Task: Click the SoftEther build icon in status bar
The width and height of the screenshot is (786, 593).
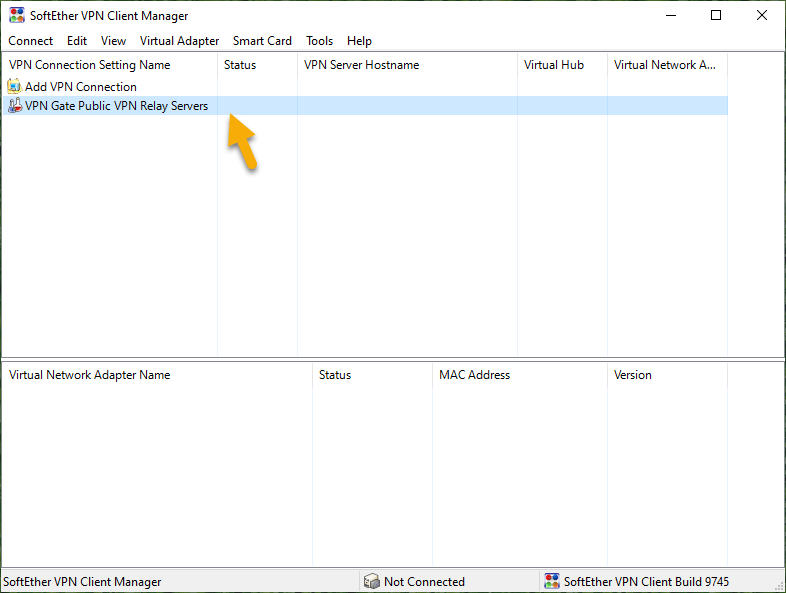Action: pos(551,582)
